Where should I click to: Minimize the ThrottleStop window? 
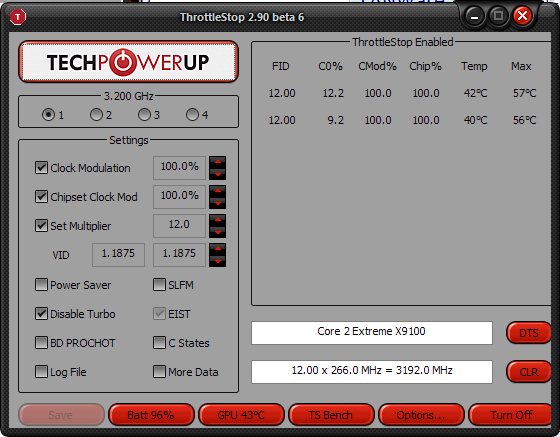click(474, 16)
